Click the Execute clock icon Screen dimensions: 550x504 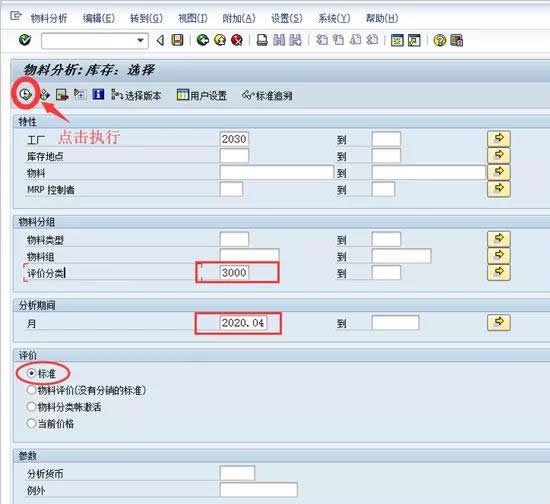pos(25,95)
